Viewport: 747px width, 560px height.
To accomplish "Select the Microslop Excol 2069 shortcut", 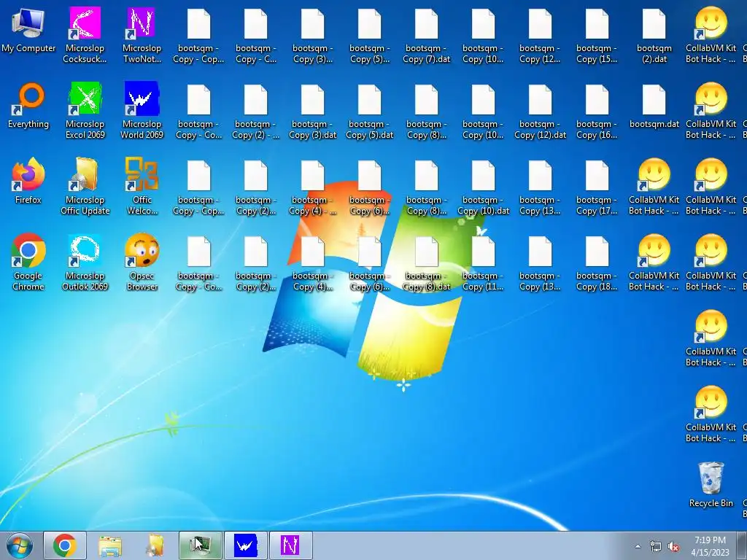I will 85,111.
